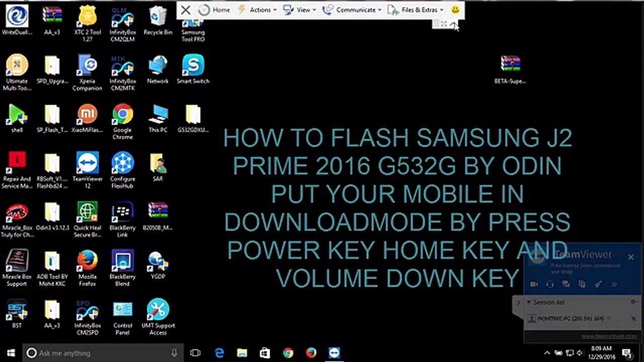Viewport: 644px width, 362px height.
Task: Open BlackBerry Link shortcut
Action: click(123, 219)
